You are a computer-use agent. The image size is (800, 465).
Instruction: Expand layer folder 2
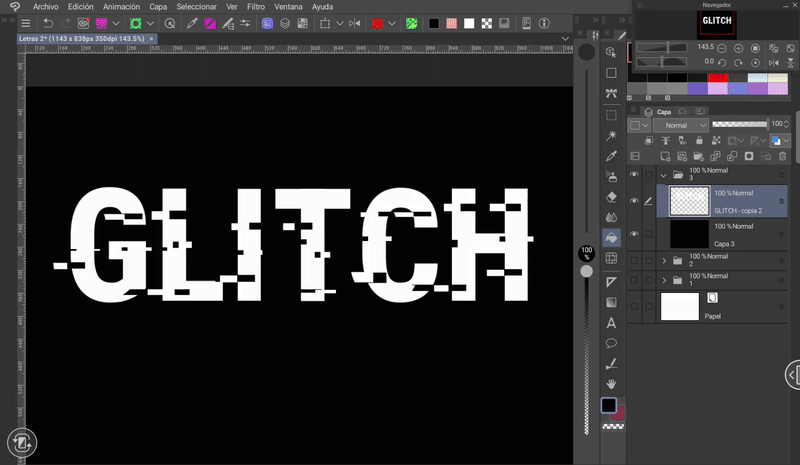point(665,260)
